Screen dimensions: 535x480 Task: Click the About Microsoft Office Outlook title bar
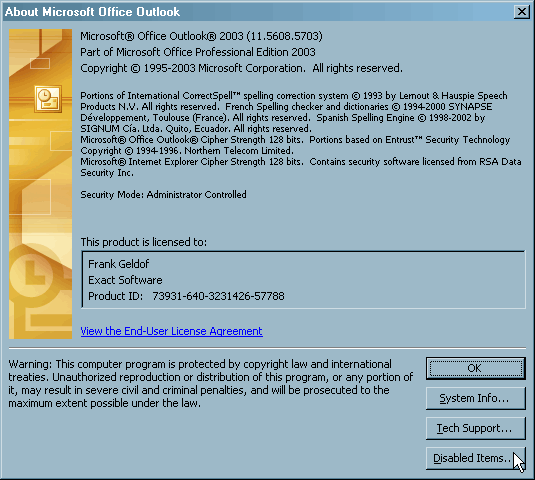point(258,12)
